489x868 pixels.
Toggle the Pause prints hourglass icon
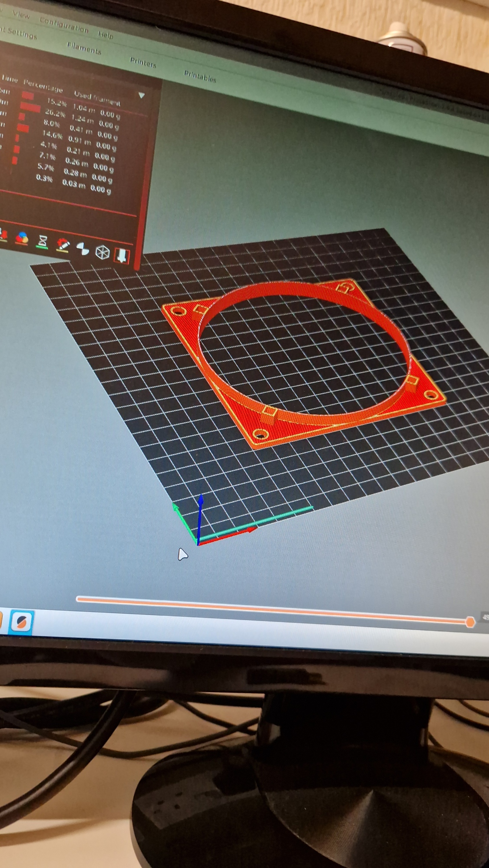click(x=43, y=241)
